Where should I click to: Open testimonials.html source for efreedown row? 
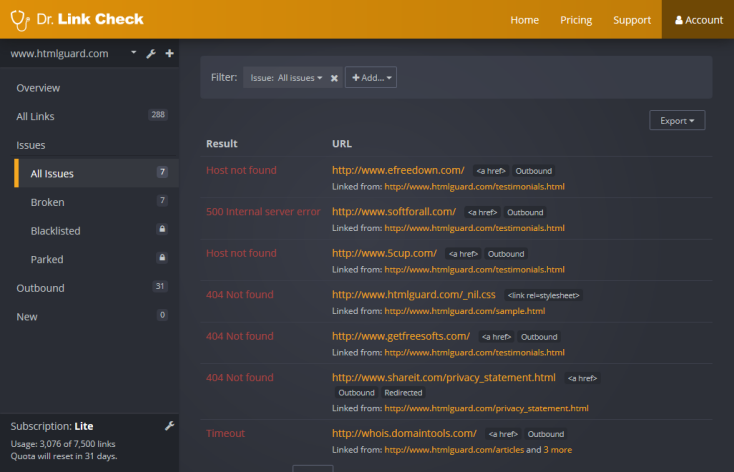[x=474, y=186]
